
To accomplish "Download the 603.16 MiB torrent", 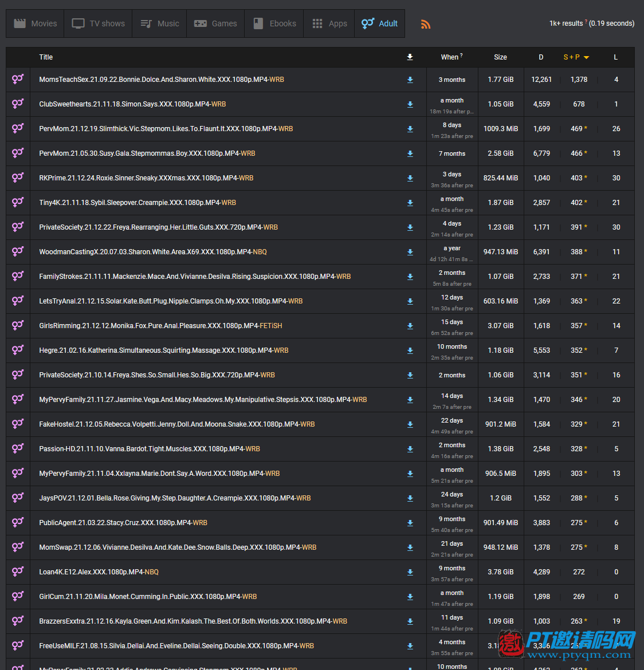I will click(x=410, y=302).
